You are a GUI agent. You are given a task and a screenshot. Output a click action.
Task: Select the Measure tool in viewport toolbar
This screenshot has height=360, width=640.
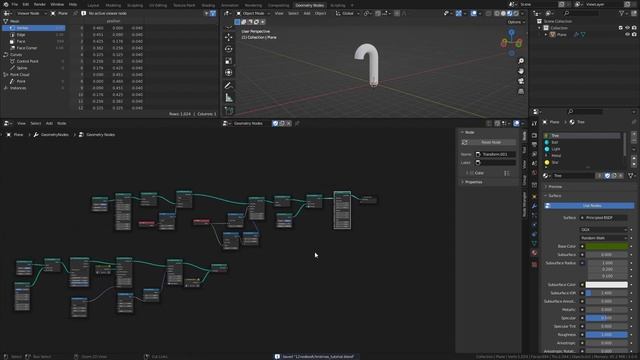click(229, 98)
